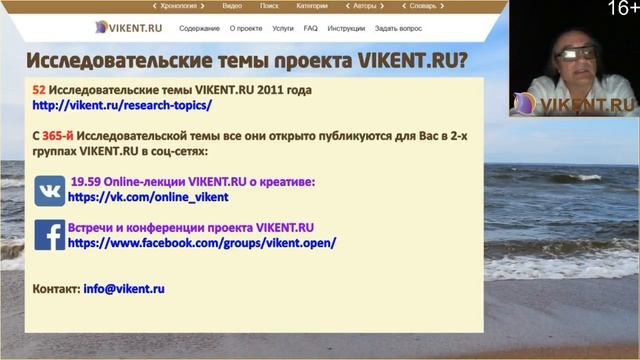Open the Задать вопрос navigation link
The width and height of the screenshot is (640, 360).
(398, 29)
